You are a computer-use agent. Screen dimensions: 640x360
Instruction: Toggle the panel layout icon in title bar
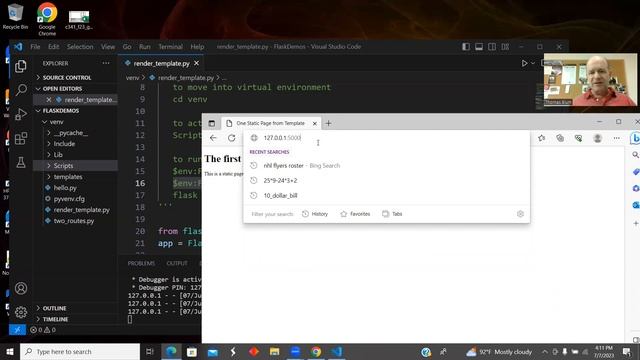479,47
